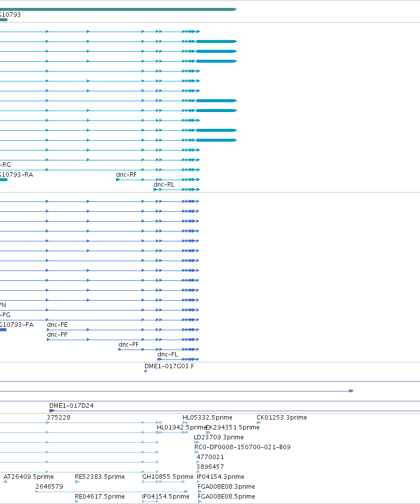The width and height of the screenshot is (420, 504).
Task: Click the dnc-PE protein label
Action: (x=58, y=325)
